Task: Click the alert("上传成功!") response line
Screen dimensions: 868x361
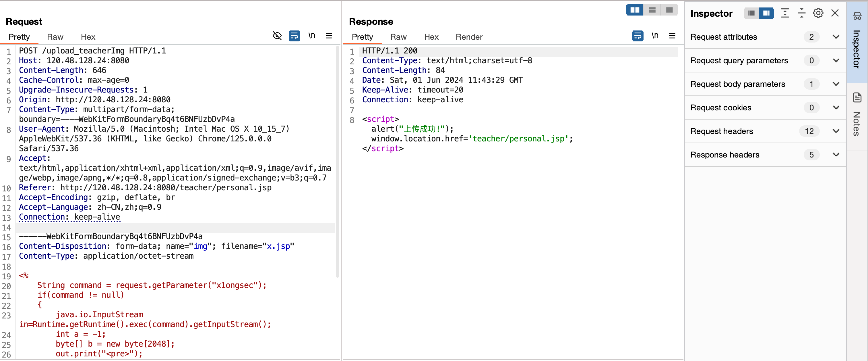Action: (x=412, y=129)
